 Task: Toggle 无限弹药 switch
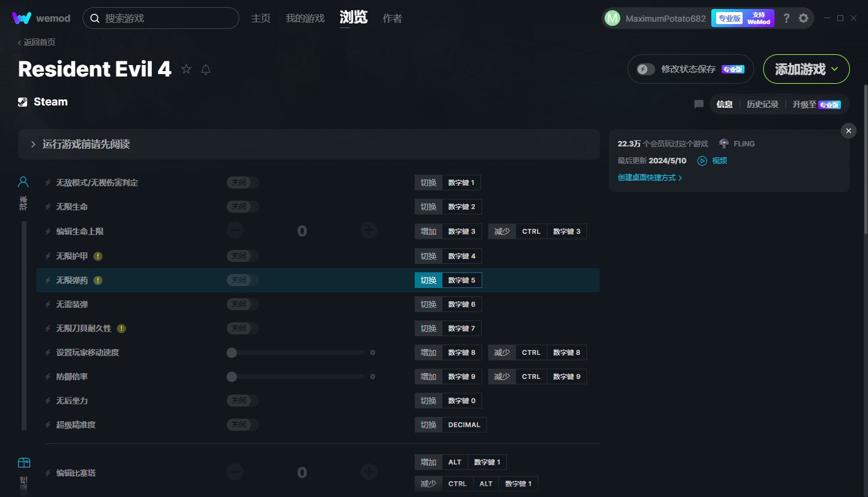click(243, 280)
